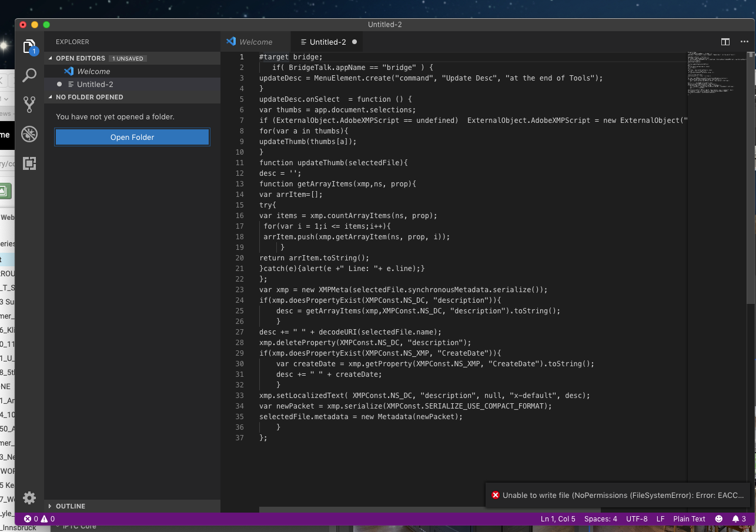Click 'var arrItem=[];' on line 14
Image resolution: width=756 pixels, height=532 pixels.
(291, 194)
